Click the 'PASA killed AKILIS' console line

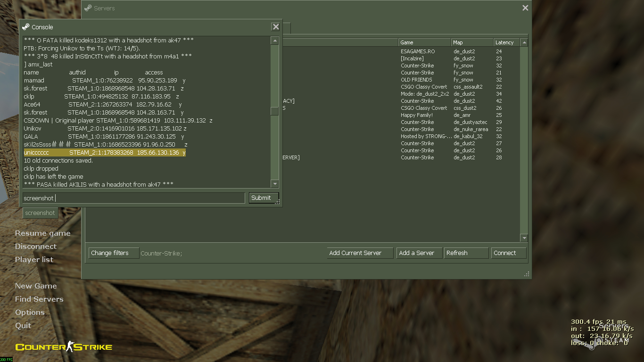(x=99, y=185)
